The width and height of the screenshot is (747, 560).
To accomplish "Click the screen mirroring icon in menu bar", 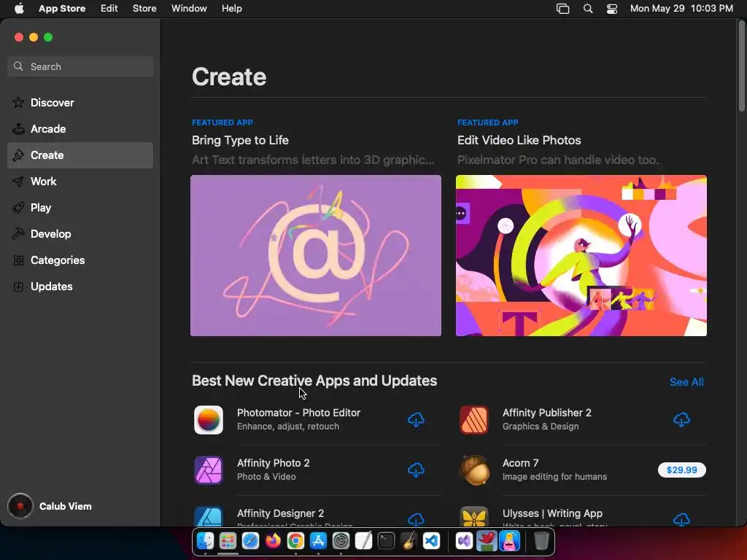I will 562,9.
